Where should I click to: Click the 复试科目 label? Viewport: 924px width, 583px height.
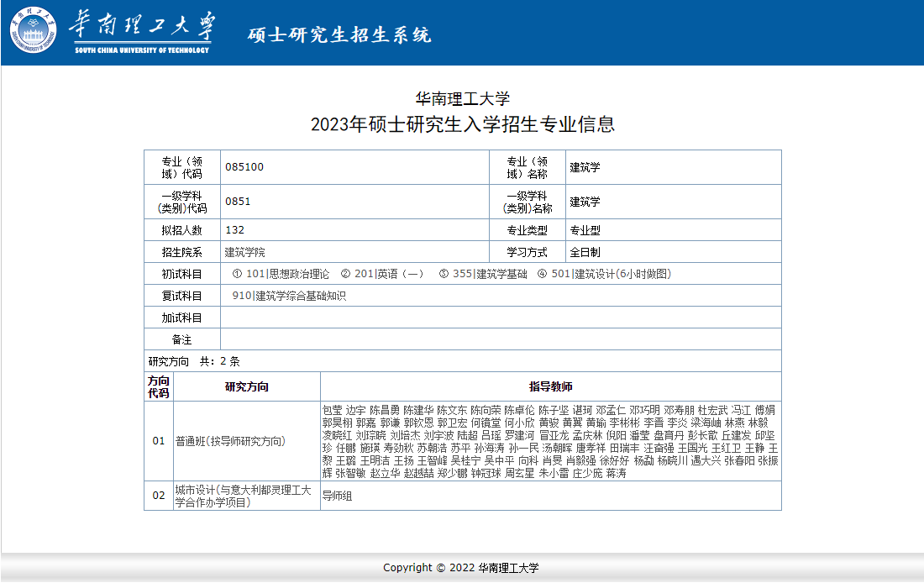182,296
